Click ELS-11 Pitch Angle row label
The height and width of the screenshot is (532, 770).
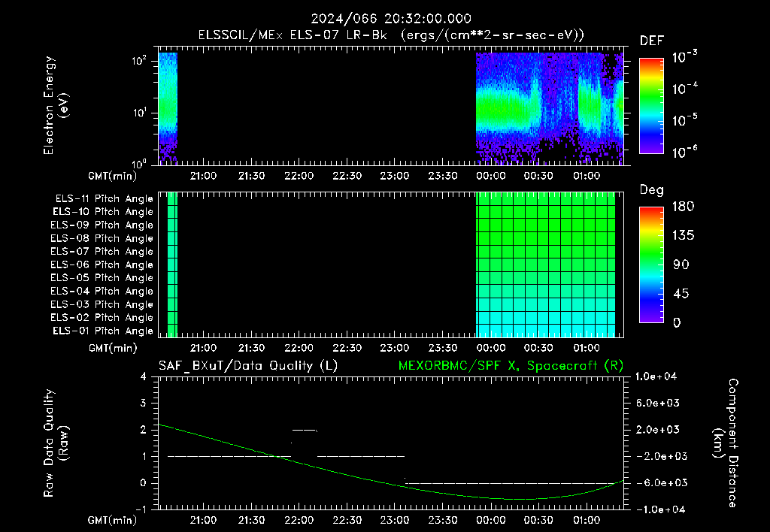[x=104, y=199]
